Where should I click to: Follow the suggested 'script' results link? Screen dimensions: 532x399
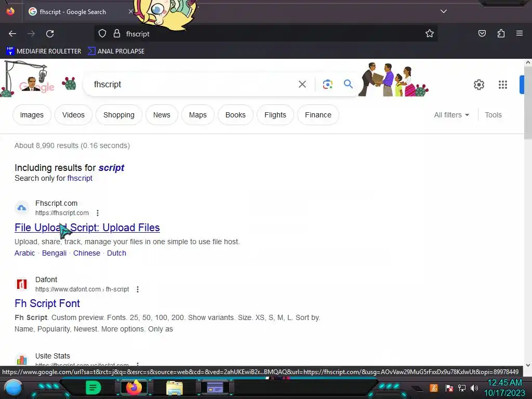point(111,168)
